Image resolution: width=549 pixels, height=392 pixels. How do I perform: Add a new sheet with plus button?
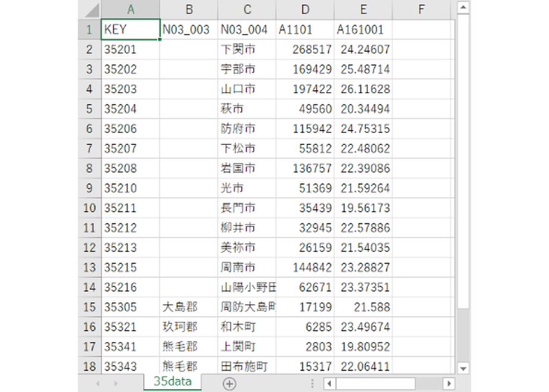pyautogui.click(x=229, y=384)
